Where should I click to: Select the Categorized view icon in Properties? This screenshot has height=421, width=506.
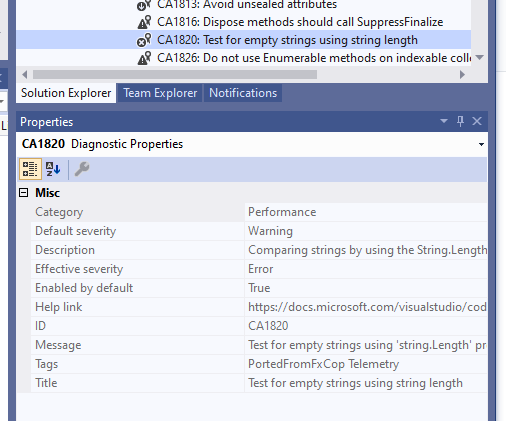coord(30,169)
